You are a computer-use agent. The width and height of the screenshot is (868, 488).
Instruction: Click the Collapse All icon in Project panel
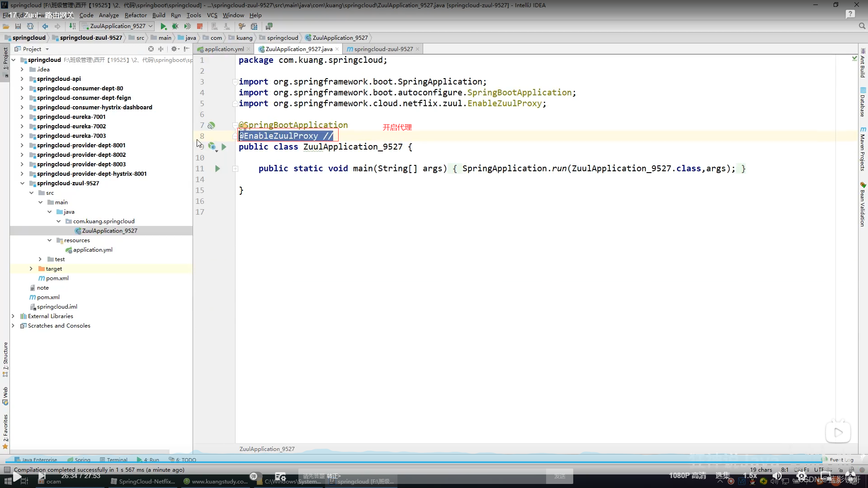(x=160, y=49)
